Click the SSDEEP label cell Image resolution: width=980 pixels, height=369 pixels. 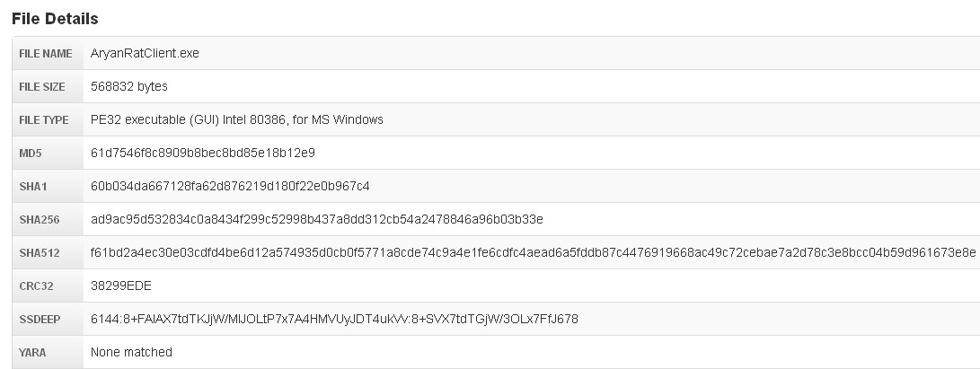pos(38,320)
